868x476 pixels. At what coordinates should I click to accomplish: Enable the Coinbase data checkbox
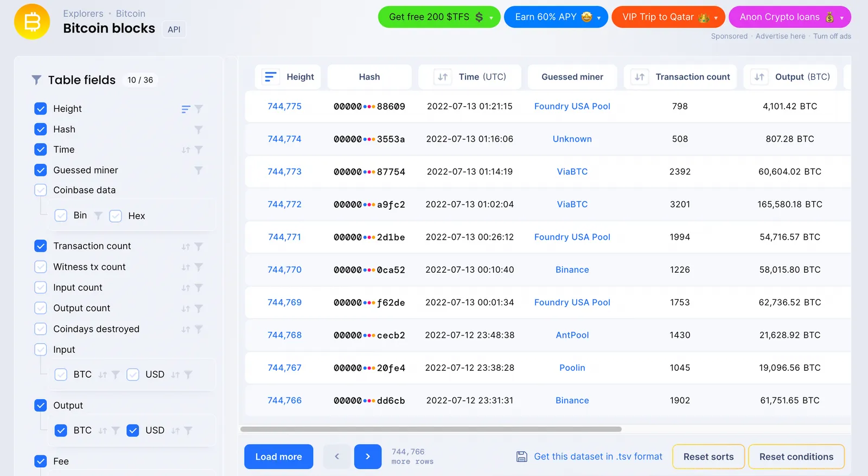pyautogui.click(x=41, y=190)
